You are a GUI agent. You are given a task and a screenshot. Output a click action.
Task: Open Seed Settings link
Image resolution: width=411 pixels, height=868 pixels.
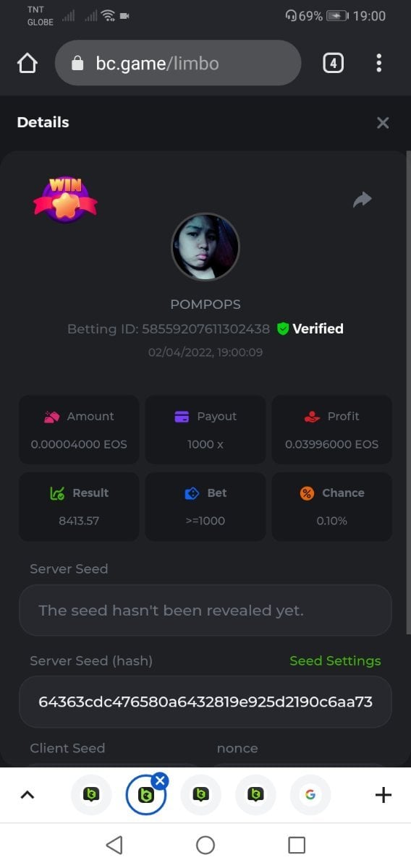pyautogui.click(x=335, y=660)
